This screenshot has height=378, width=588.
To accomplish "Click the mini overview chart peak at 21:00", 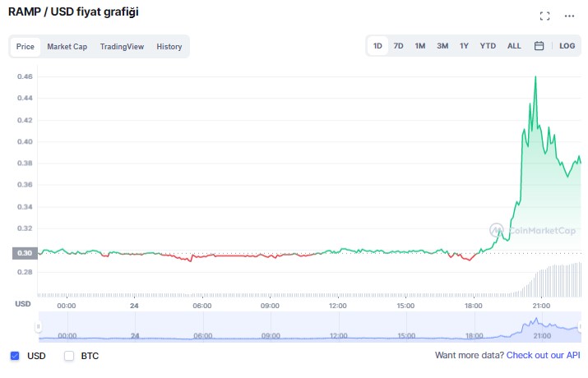I will click(x=536, y=319).
